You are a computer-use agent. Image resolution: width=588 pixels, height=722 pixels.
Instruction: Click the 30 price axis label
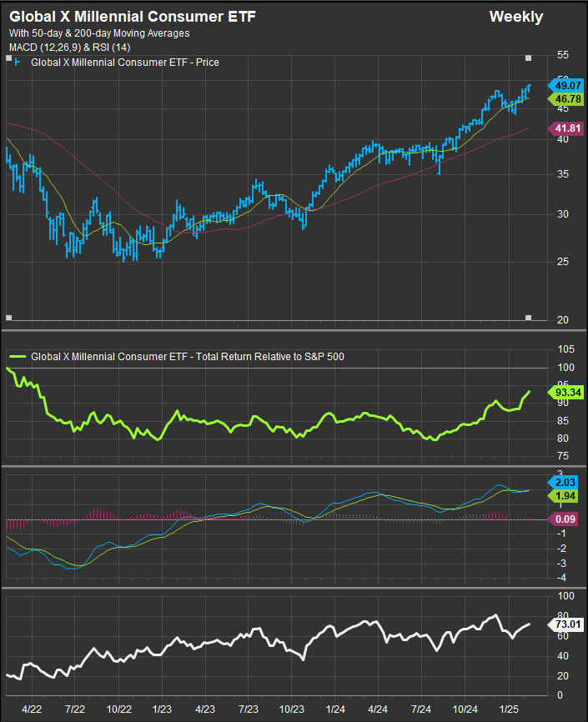click(563, 214)
